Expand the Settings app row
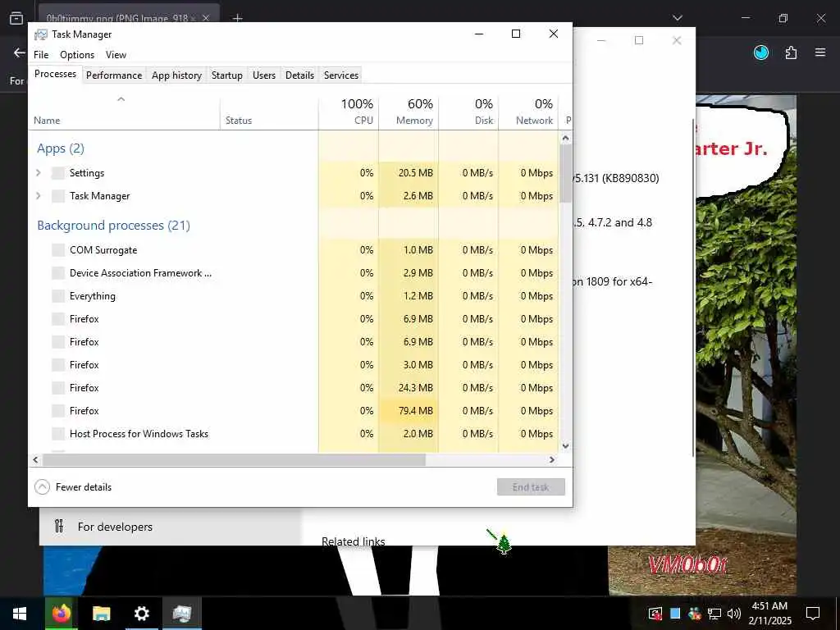 39,172
